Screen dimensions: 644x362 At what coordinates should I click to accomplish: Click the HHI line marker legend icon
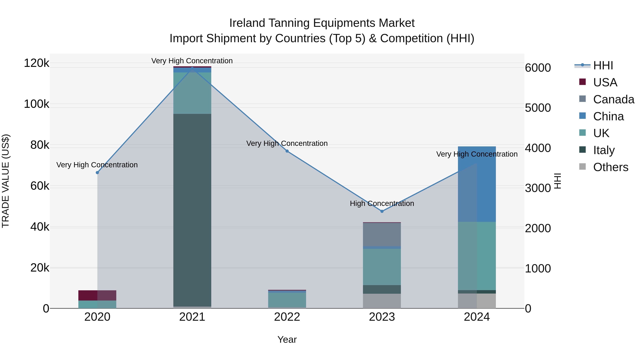(x=582, y=65)
